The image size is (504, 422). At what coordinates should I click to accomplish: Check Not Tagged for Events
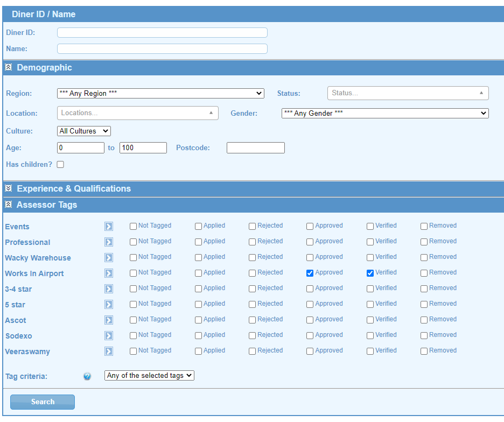133,226
